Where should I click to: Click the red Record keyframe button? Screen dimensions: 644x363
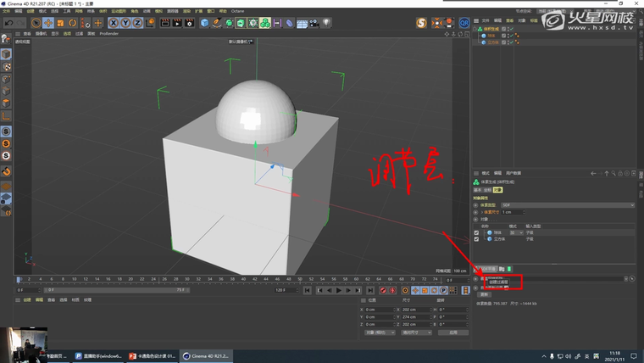tap(383, 290)
